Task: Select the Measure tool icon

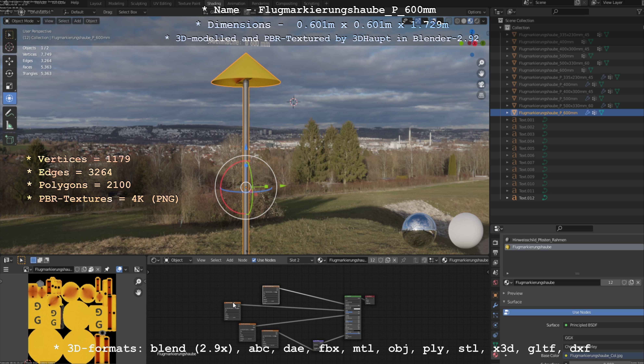Action: pos(9,126)
